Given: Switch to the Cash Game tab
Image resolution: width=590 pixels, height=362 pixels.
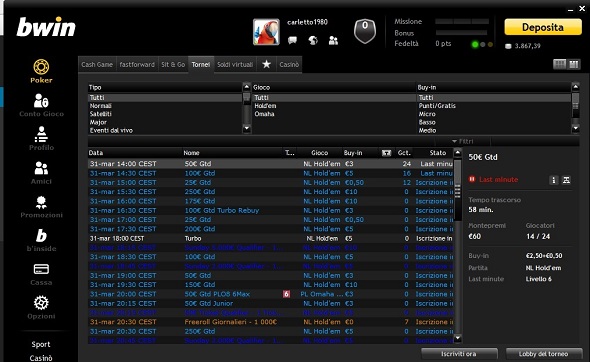Looking at the screenshot, I should point(97,64).
